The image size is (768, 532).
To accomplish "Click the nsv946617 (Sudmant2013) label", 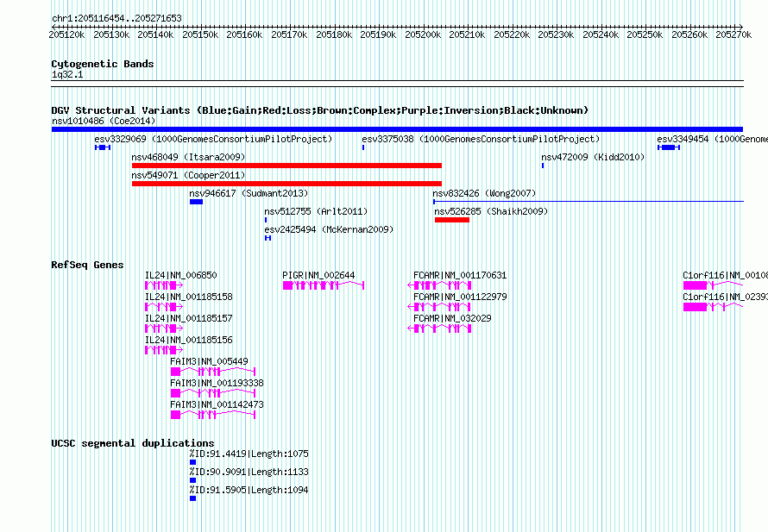I will [x=249, y=193].
